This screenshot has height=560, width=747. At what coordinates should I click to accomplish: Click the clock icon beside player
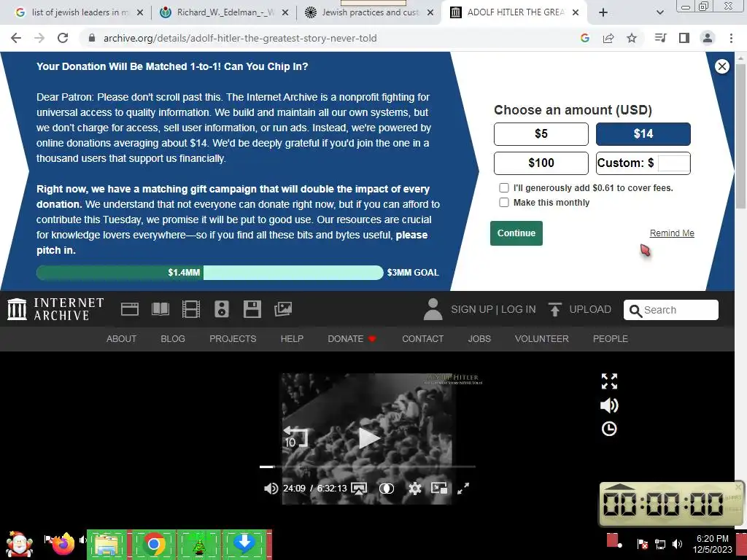point(609,429)
